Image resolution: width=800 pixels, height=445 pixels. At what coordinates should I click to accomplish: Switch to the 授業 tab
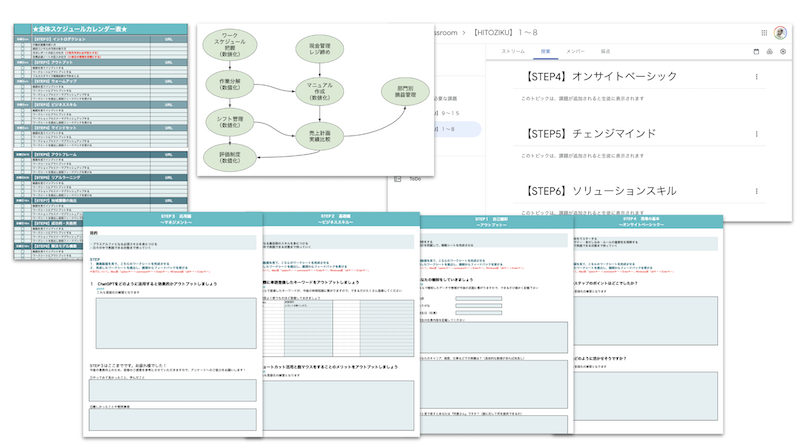[x=545, y=52]
